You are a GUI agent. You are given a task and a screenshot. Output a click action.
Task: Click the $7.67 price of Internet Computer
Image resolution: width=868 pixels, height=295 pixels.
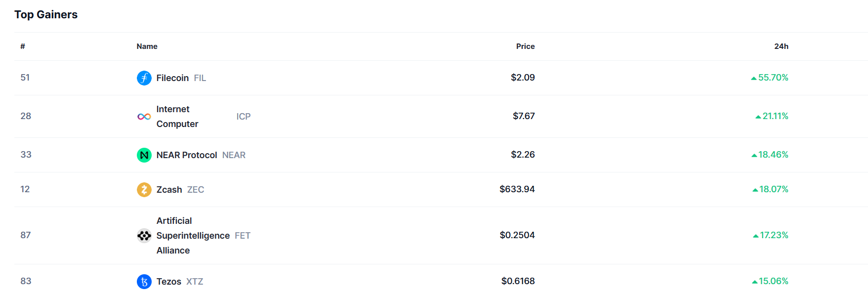(522, 116)
